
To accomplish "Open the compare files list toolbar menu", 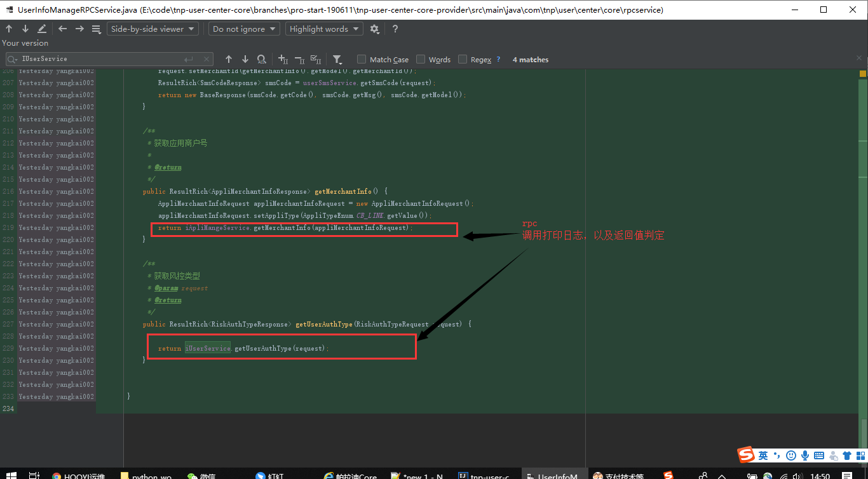I will point(97,29).
